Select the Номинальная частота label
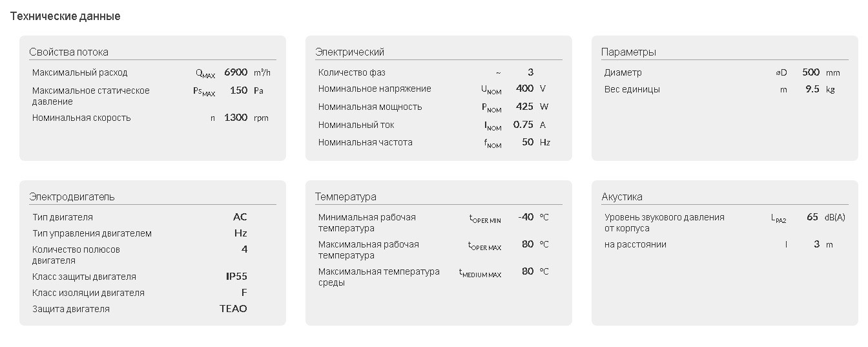 pyautogui.click(x=365, y=142)
